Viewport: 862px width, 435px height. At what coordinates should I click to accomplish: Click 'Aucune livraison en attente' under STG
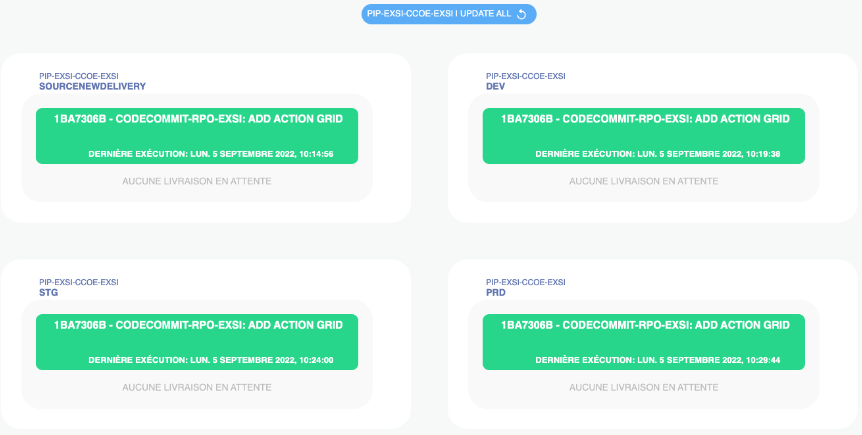point(197,387)
